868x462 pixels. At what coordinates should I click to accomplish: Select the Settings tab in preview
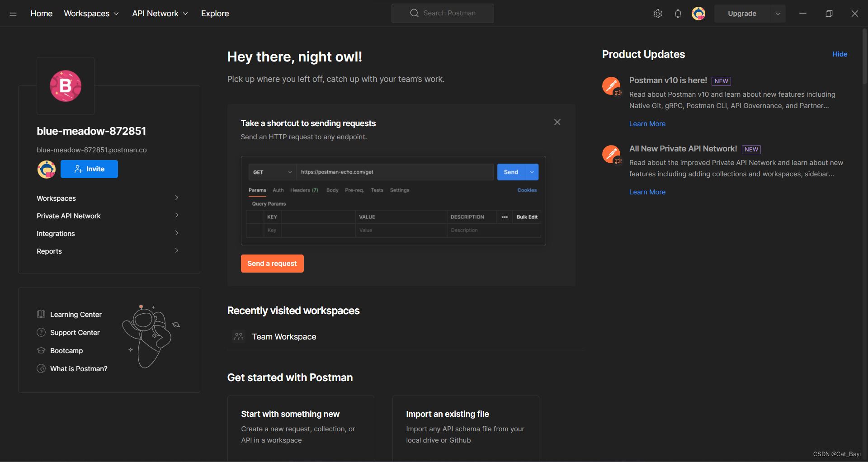point(400,190)
